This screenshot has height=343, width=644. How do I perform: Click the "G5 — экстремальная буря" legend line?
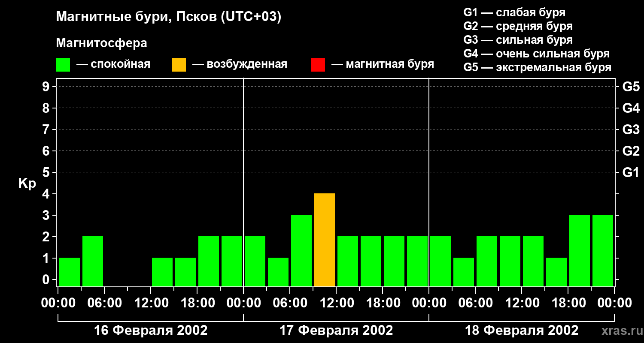click(x=538, y=67)
